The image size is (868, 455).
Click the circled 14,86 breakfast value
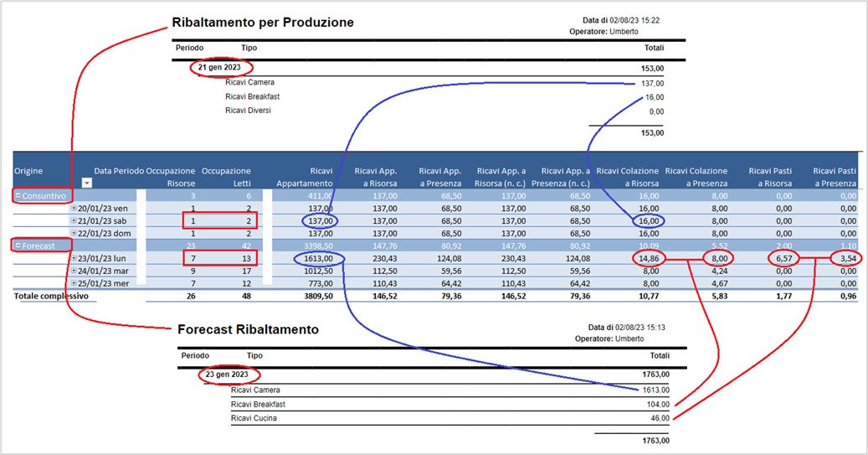(648, 258)
